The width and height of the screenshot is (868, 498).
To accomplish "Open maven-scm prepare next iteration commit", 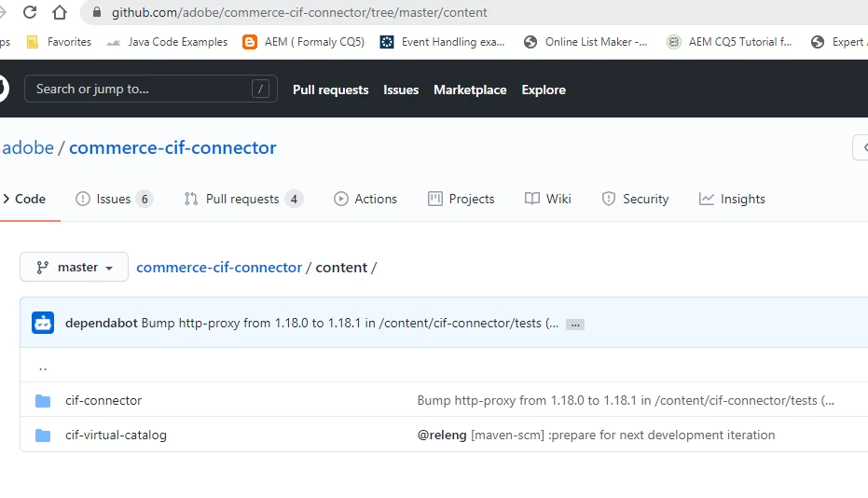I will click(623, 436).
